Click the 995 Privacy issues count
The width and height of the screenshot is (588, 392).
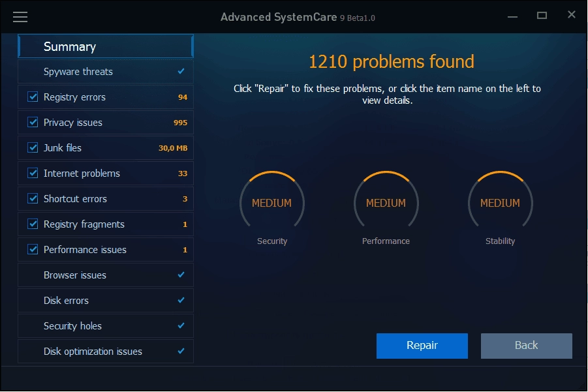tap(180, 123)
